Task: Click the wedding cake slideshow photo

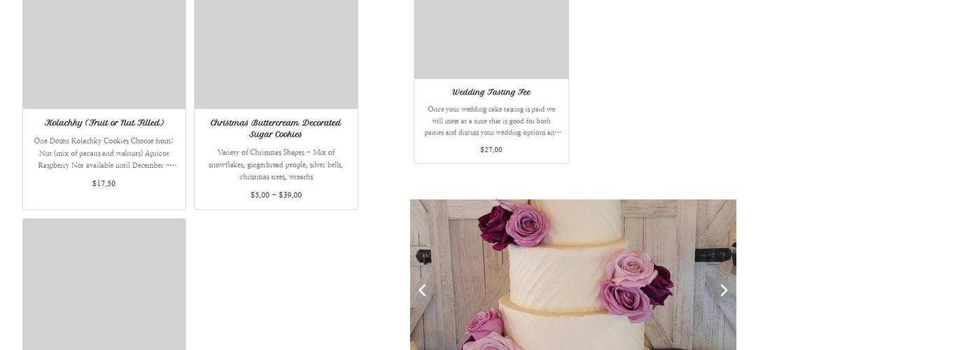Action: pyautogui.click(x=573, y=274)
